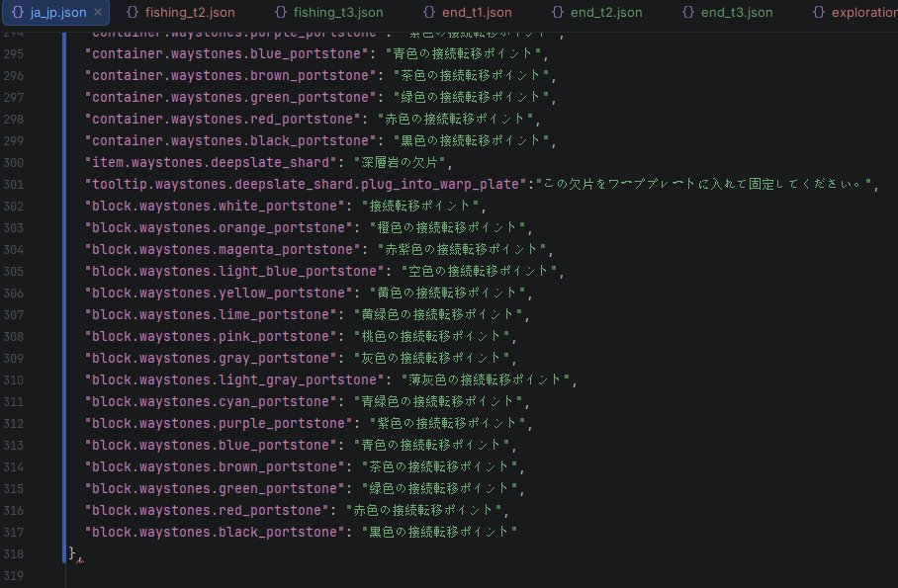898x588 pixels.
Task: Click line number 300 in the gutter
Action: pyautogui.click(x=13, y=163)
